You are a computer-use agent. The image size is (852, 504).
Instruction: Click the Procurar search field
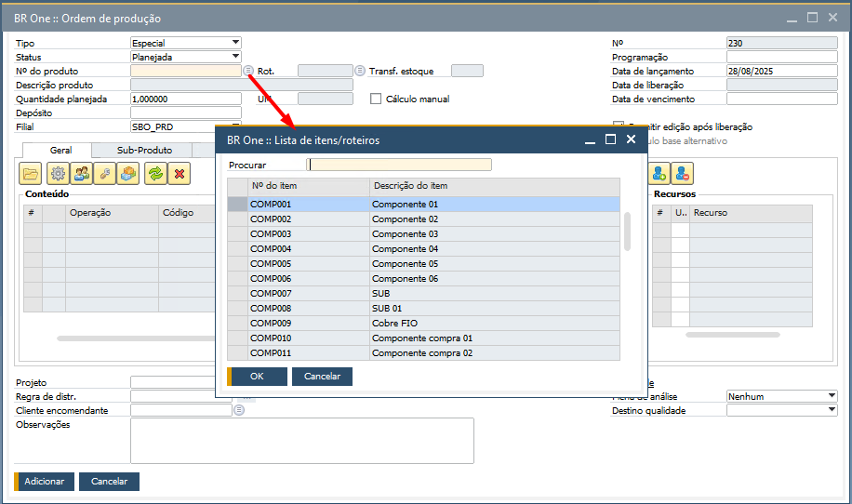(399, 165)
